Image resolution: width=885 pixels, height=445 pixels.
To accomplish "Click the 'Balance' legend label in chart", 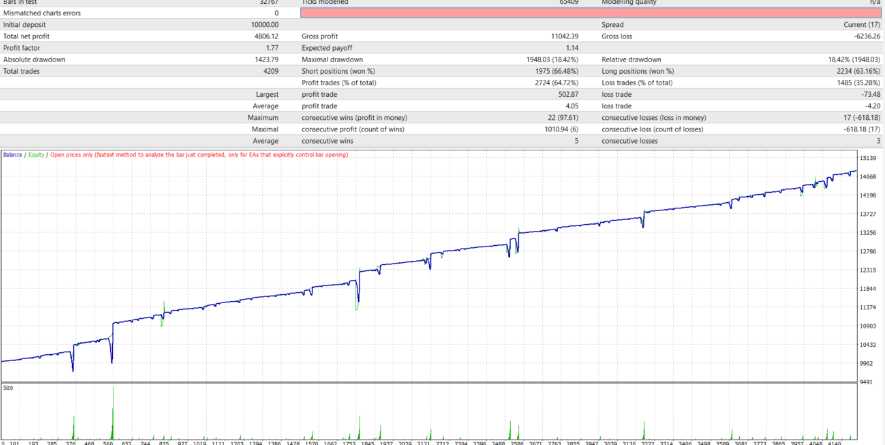I will pyautogui.click(x=12, y=154).
